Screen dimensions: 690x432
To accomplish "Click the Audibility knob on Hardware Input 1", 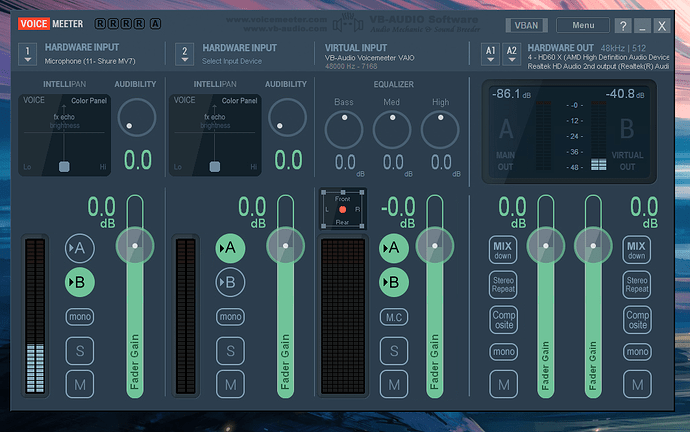I will point(137,120).
